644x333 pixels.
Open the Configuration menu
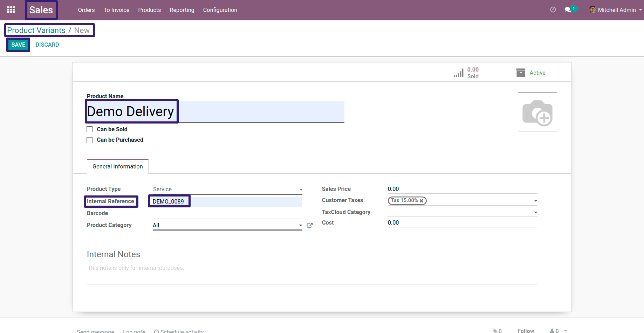(220, 10)
